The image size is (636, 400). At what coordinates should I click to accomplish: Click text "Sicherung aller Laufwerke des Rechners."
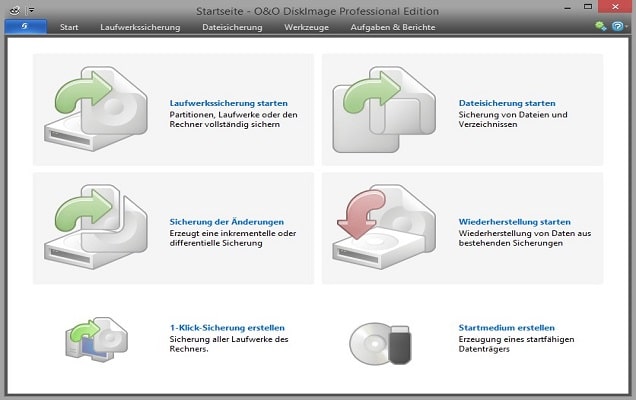tap(229, 344)
